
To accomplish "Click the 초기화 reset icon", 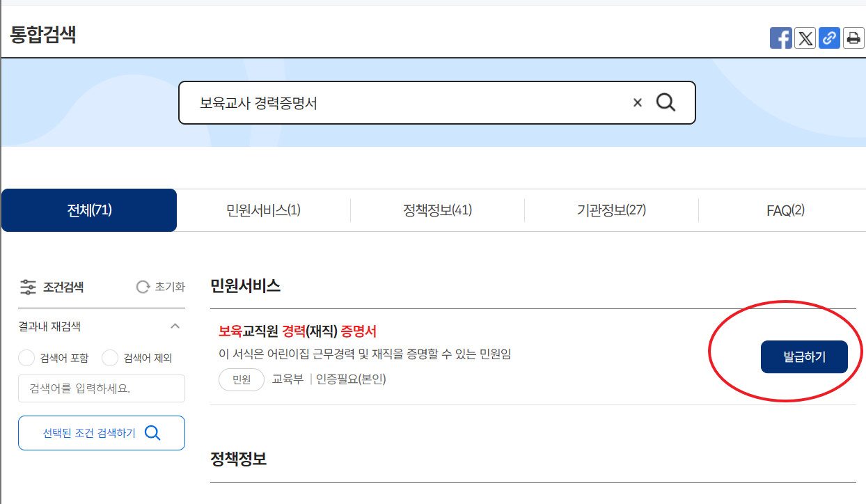I will coord(143,287).
